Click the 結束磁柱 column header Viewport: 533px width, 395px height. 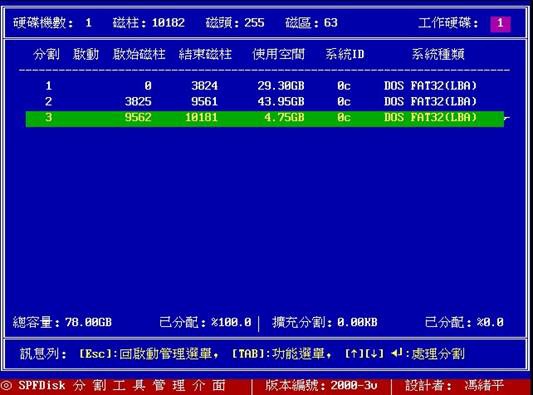click(x=205, y=54)
